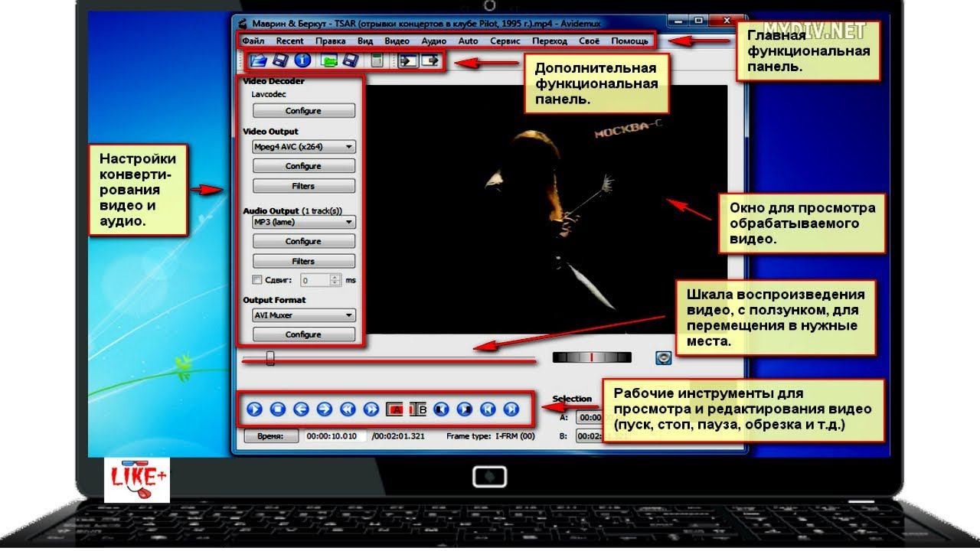
Task: Open the Вид menu
Action: (365, 41)
